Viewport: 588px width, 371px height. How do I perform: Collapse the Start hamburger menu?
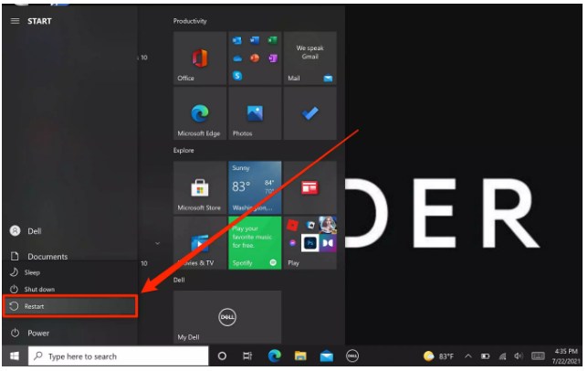[x=15, y=21]
